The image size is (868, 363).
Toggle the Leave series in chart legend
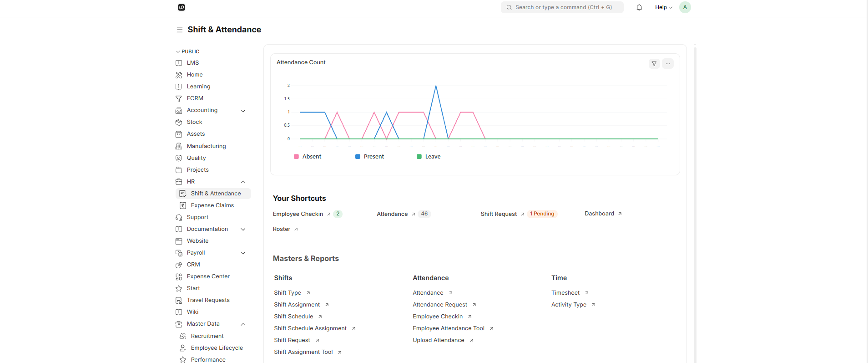pos(429,157)
